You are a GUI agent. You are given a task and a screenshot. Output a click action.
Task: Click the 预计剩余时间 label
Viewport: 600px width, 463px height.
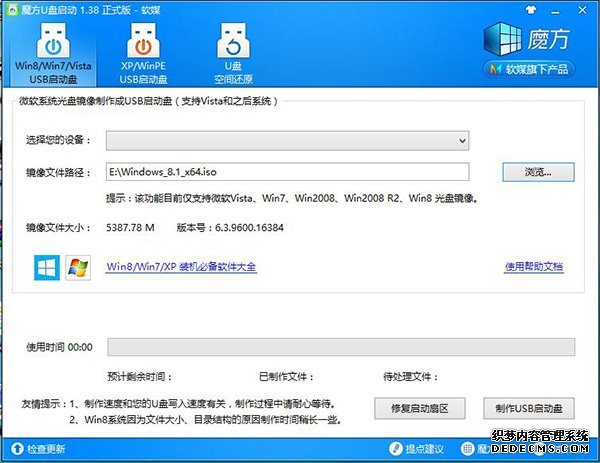pos(140,377)
